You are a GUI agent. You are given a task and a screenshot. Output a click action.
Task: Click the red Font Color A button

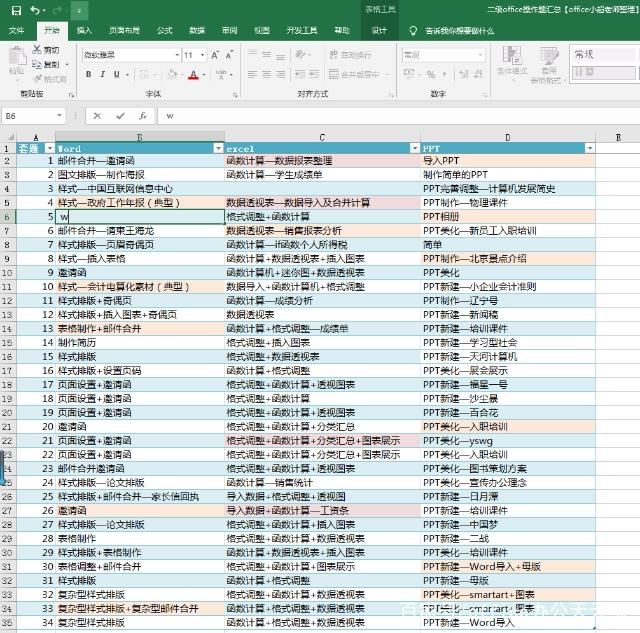point(193,75)
